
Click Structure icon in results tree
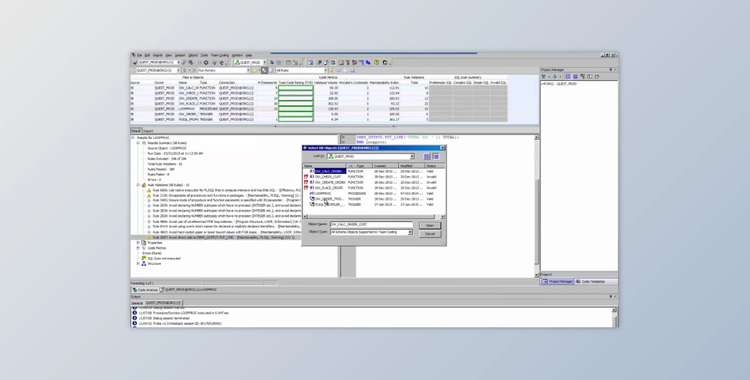click(143, 264)
